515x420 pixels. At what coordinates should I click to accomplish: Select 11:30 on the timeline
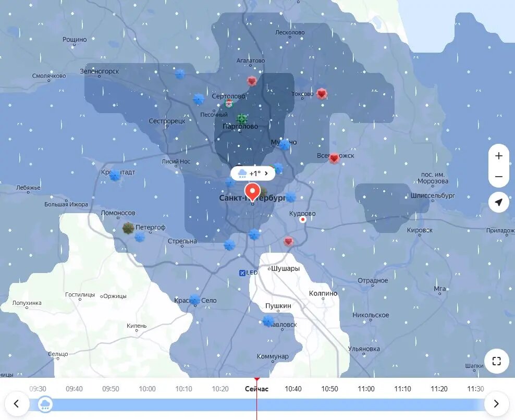coord(475,389)
